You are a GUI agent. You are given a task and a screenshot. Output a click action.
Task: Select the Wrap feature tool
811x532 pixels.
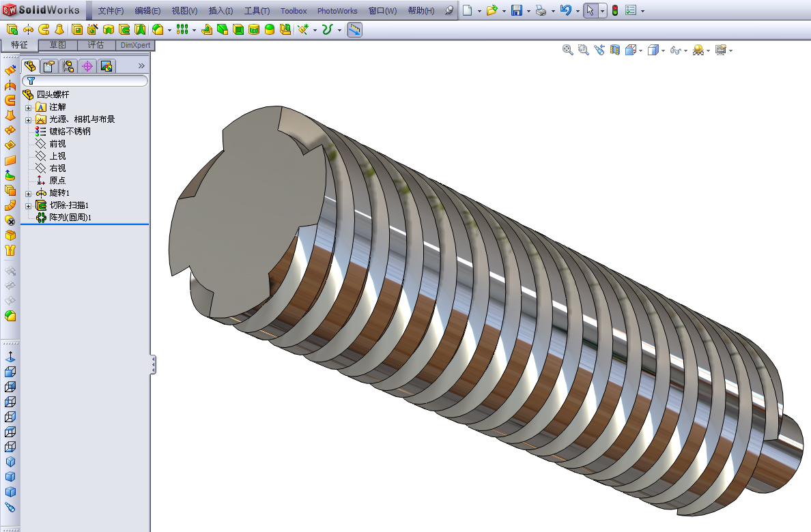254,29
